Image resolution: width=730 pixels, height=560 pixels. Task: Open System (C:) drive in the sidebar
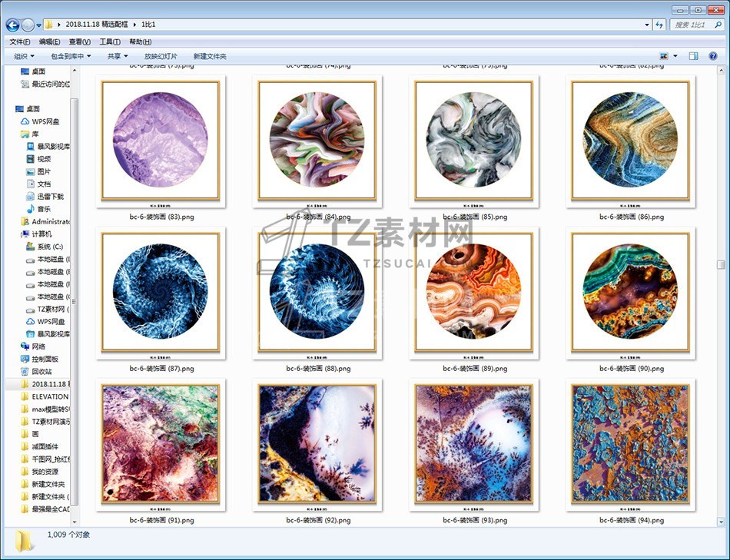(49, 247)
